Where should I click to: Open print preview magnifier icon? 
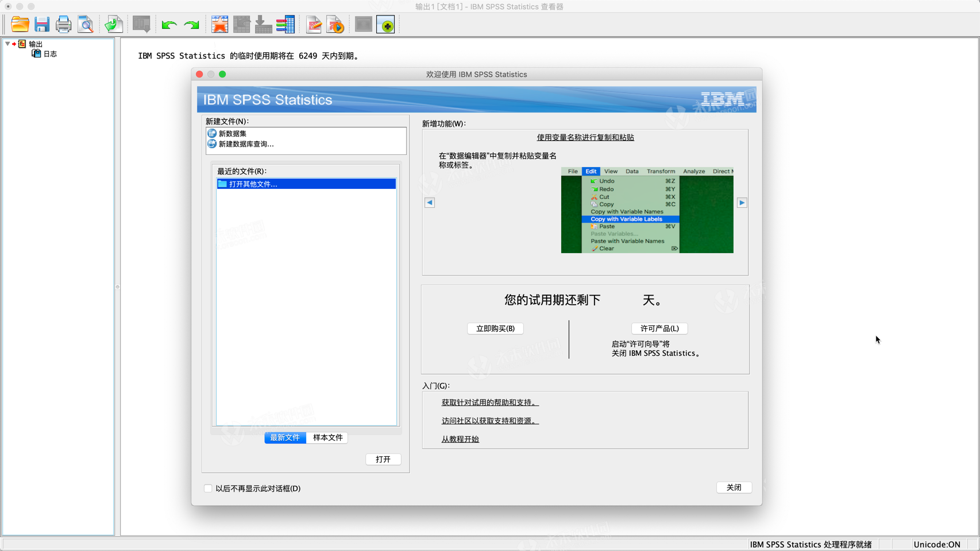pos(86,25)
